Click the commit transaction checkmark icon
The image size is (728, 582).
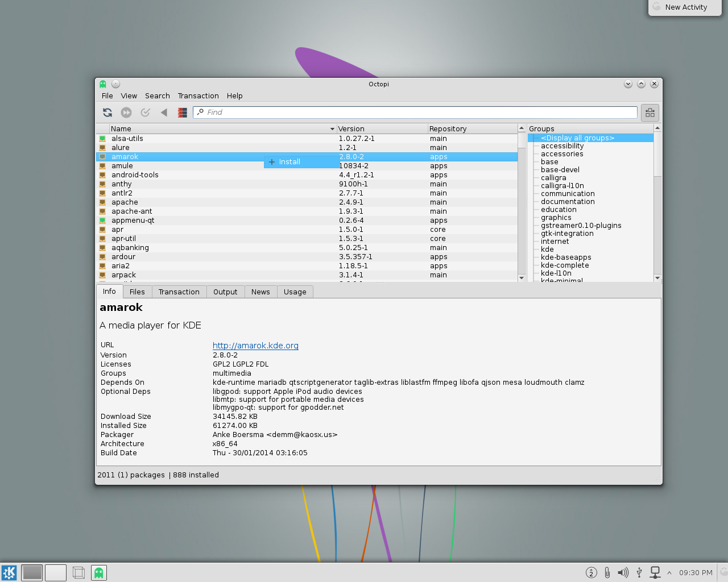(146, 113)
